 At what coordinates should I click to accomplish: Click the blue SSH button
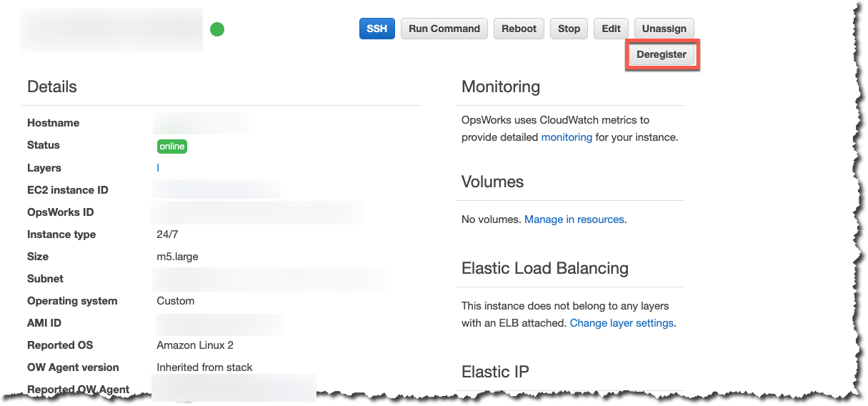376,29
